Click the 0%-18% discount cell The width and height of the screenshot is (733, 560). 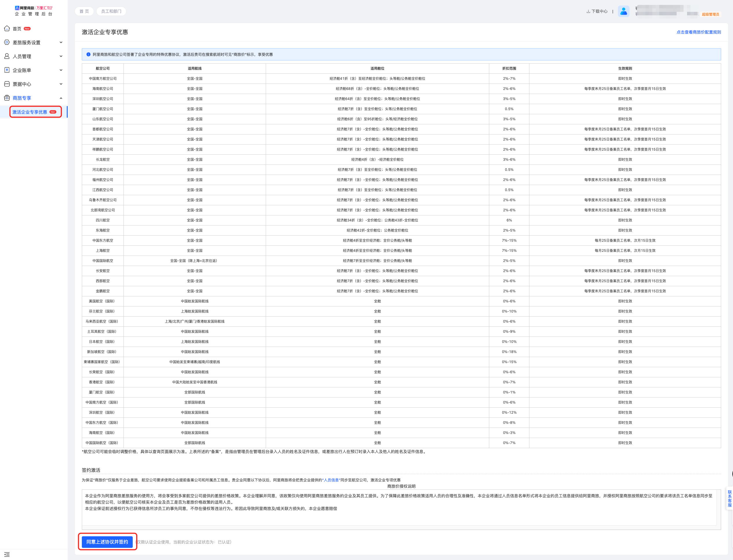coord(509,352)
